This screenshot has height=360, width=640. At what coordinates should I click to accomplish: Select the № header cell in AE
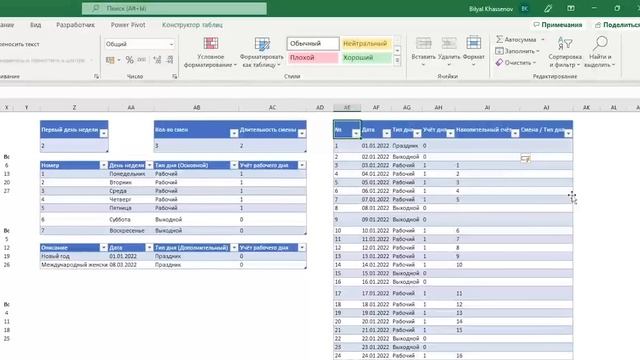(347, 129)
